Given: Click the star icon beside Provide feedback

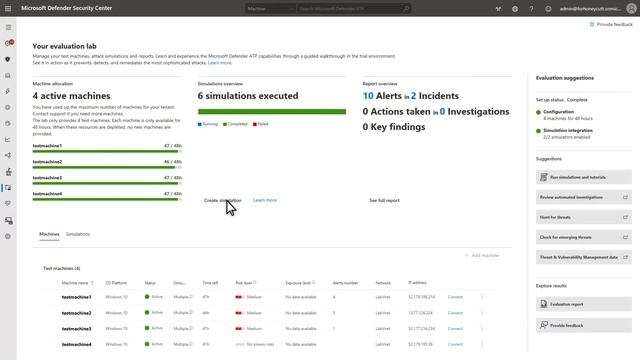Looking at the screenshot, I should coord(591,24).
